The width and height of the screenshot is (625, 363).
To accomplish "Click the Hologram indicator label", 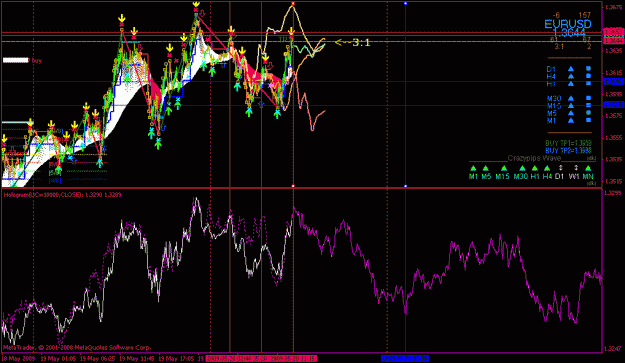I will (x=63, y=195).
